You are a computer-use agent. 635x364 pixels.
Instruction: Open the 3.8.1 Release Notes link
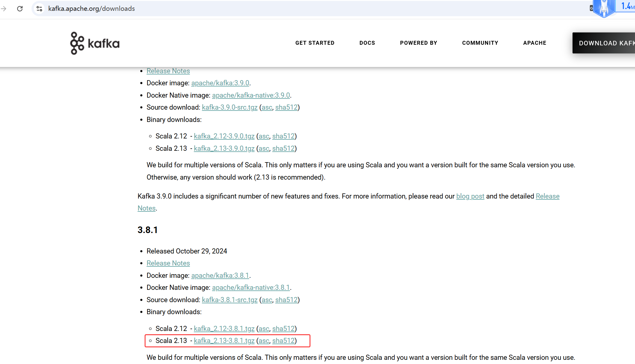168,263
